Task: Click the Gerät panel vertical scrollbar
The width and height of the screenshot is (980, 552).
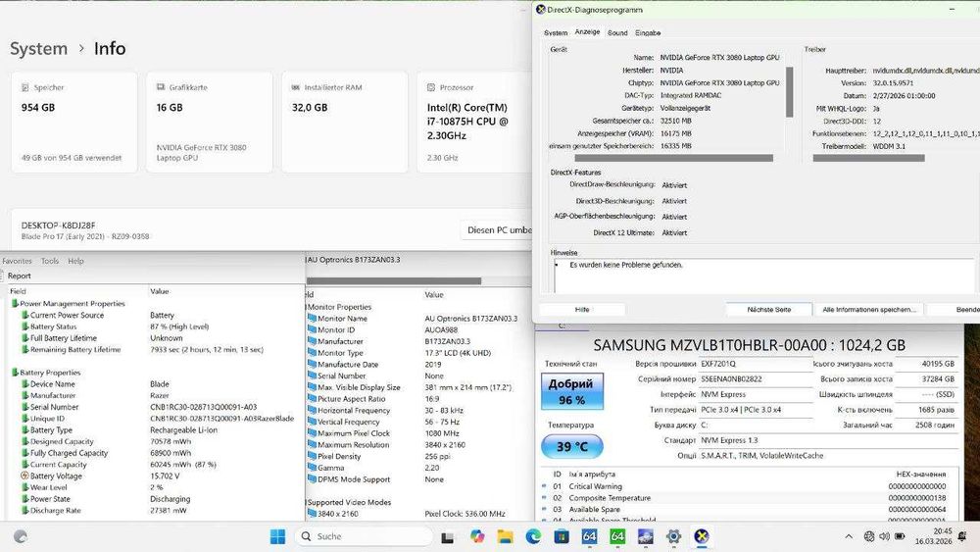Action: pyautogui.click(x=789, y=92)
